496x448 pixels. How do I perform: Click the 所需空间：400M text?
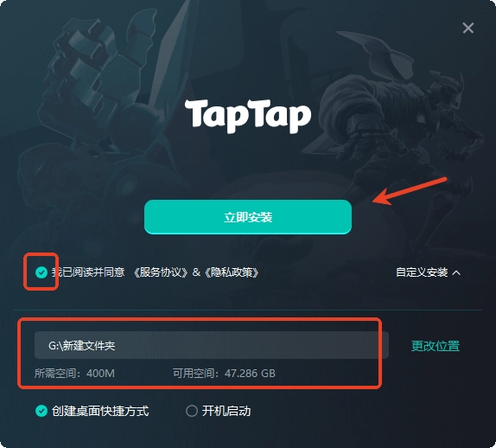click(x=74, y=374)
